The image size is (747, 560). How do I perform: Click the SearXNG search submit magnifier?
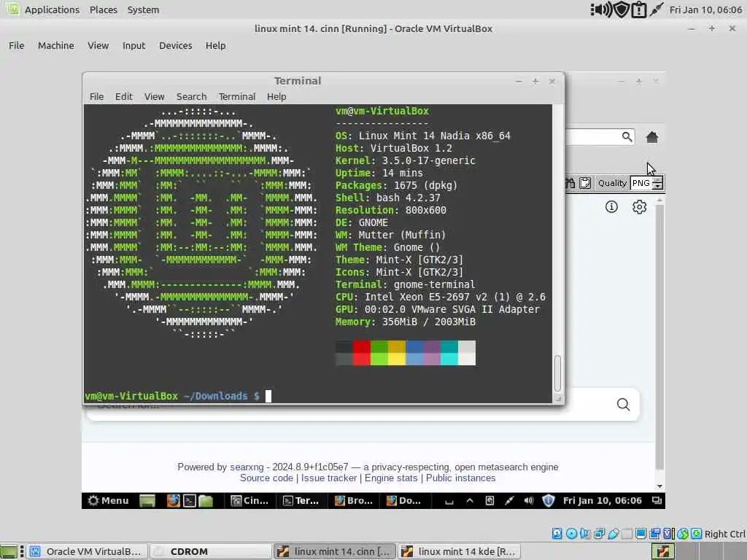tap(623, 404)
